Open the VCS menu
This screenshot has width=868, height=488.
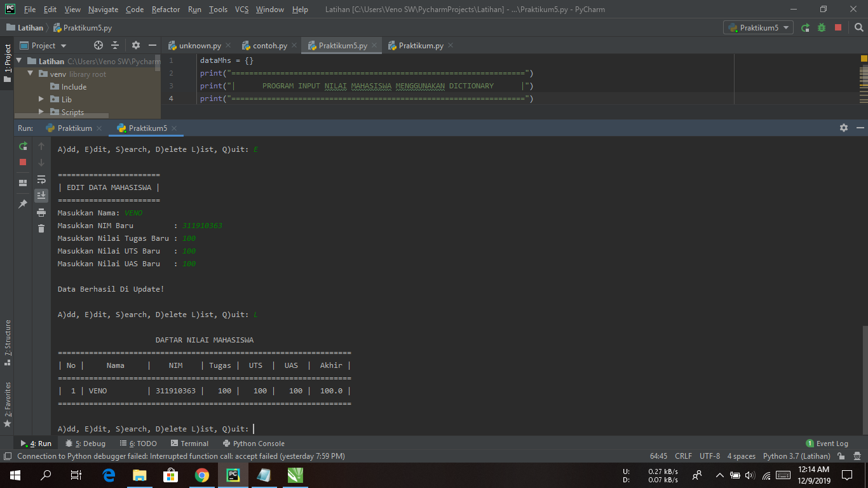(241, 10)
